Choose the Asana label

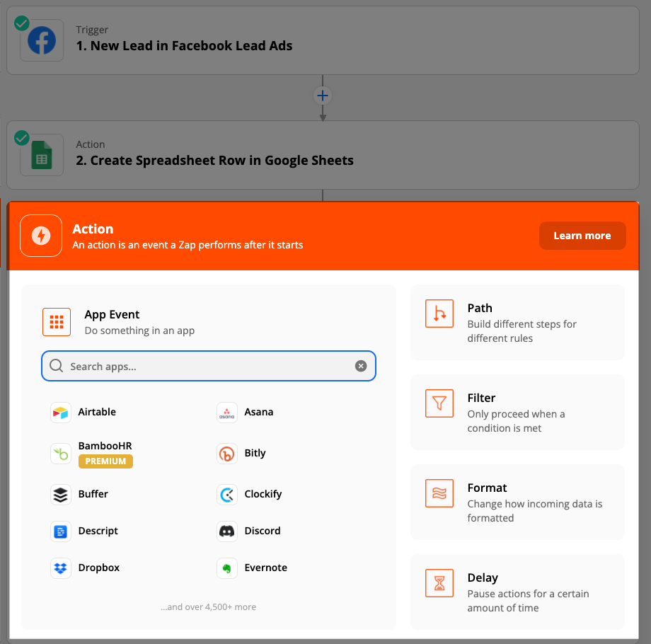point(259,412)
